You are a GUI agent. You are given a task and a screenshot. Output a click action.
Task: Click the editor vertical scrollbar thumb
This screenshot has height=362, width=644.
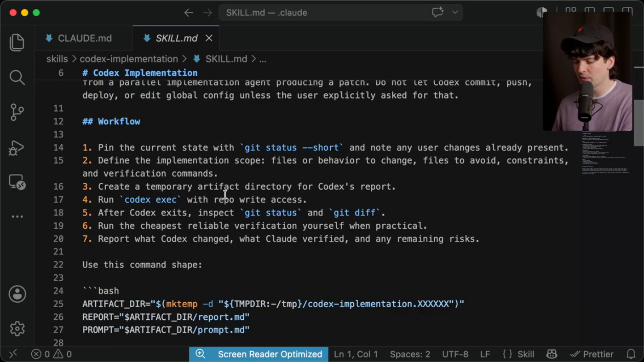[x=639, y=123]
